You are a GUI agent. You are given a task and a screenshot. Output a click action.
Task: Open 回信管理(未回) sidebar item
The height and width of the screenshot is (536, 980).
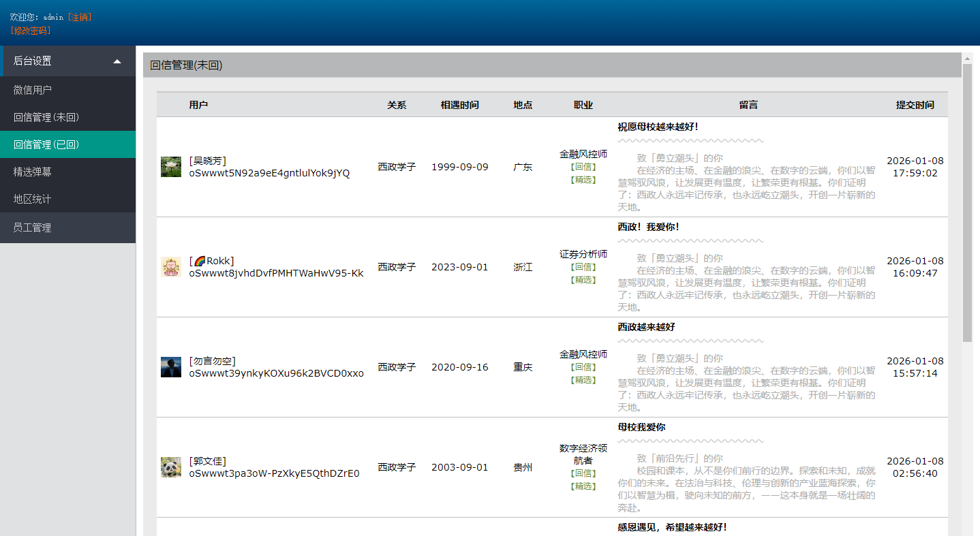(46, 117)
